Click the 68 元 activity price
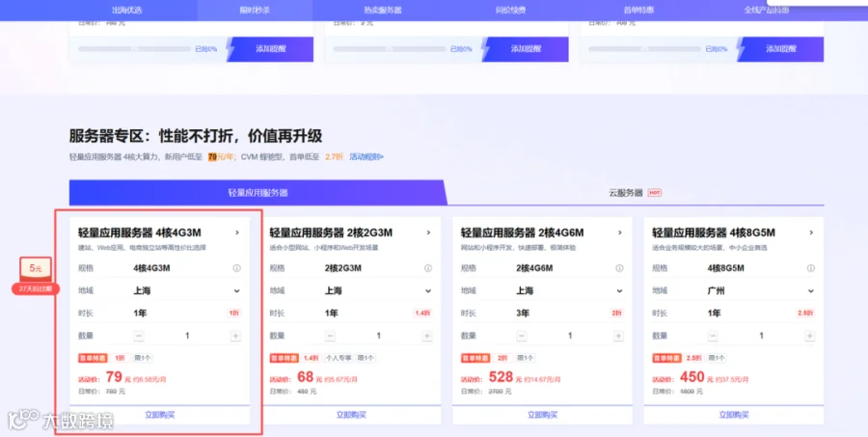The width and height of the screenshot is (868, 437). point(310,378)
